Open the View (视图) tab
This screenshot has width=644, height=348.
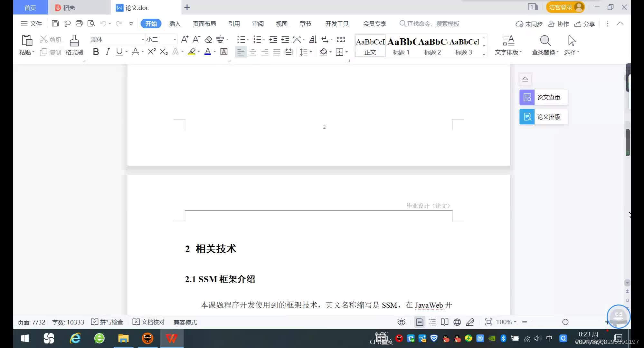[x=282, y=24]
